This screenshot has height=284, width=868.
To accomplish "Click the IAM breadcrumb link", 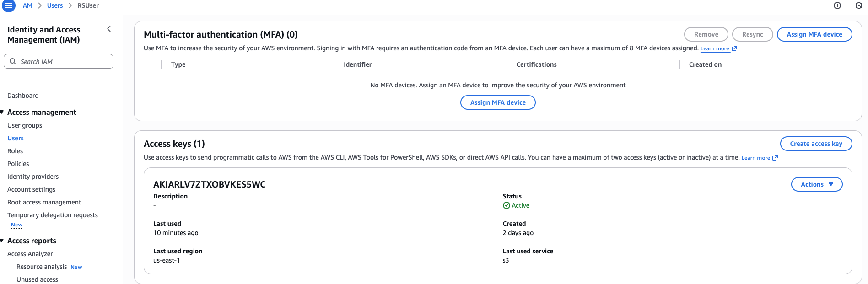I will click(x=27, y=5).
